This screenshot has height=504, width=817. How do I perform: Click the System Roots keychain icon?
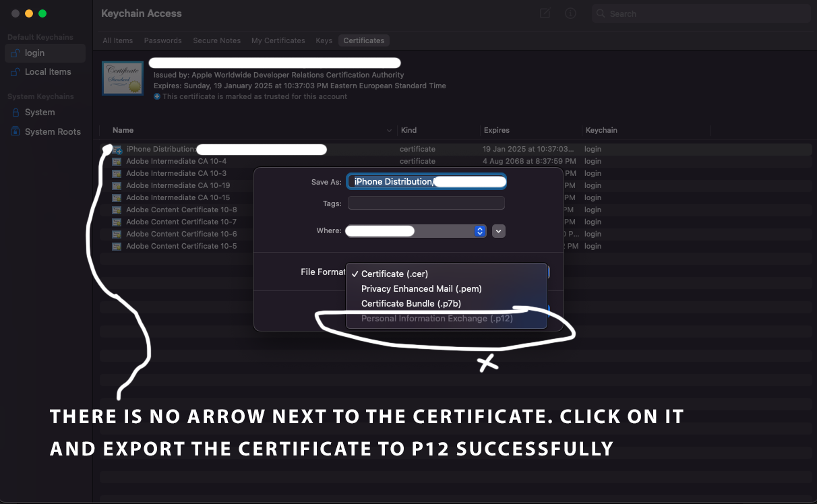16,132
